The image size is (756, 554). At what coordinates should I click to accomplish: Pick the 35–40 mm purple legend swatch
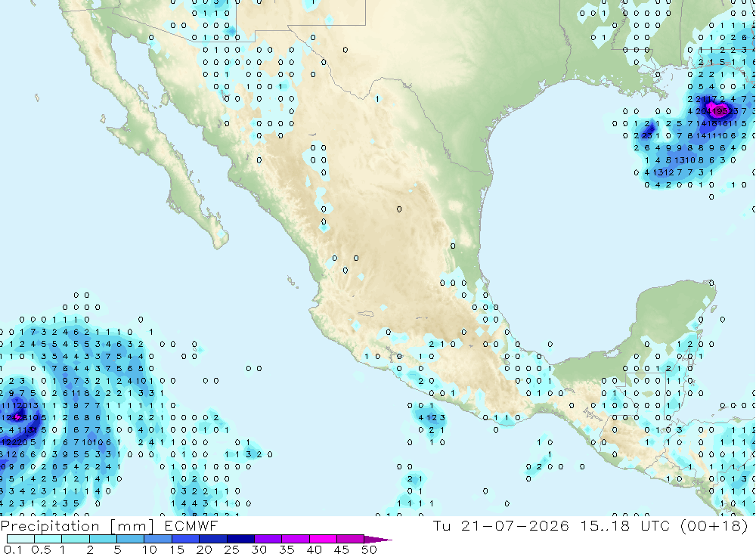[x=295, y=539]
